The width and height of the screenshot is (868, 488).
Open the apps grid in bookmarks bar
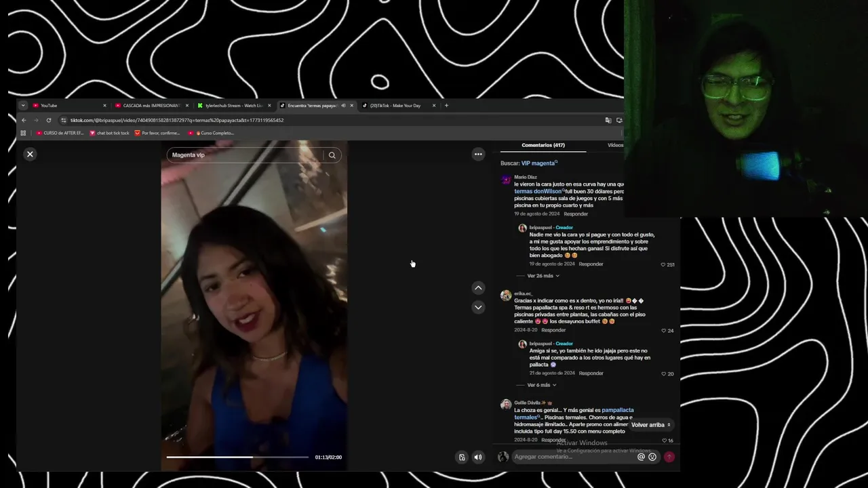pos(23,133)
